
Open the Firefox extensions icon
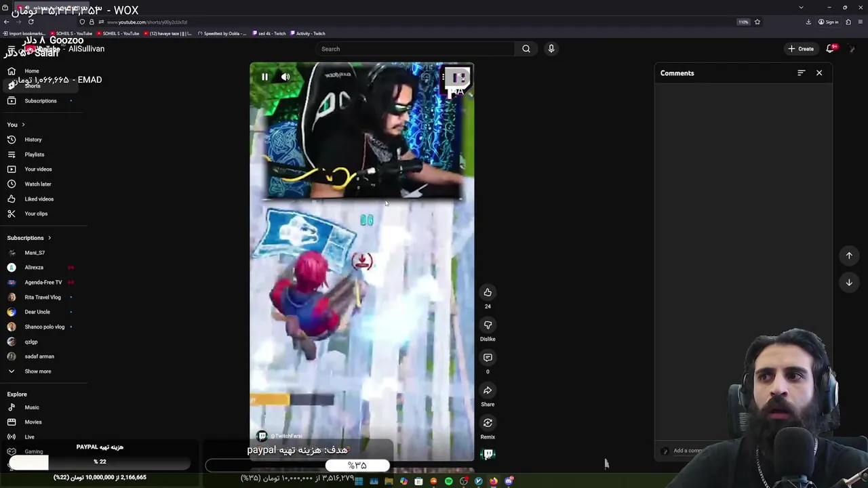coord(848,22)
